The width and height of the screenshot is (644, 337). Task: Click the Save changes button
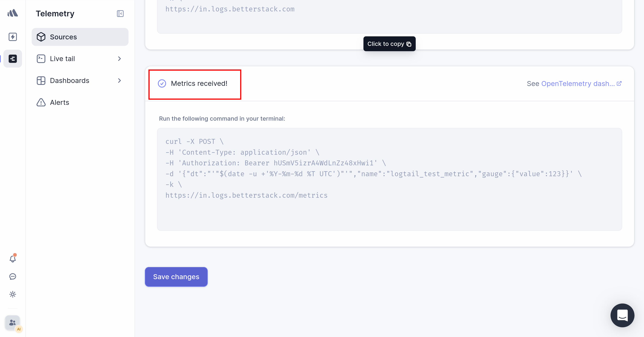(x=176, y=277)
